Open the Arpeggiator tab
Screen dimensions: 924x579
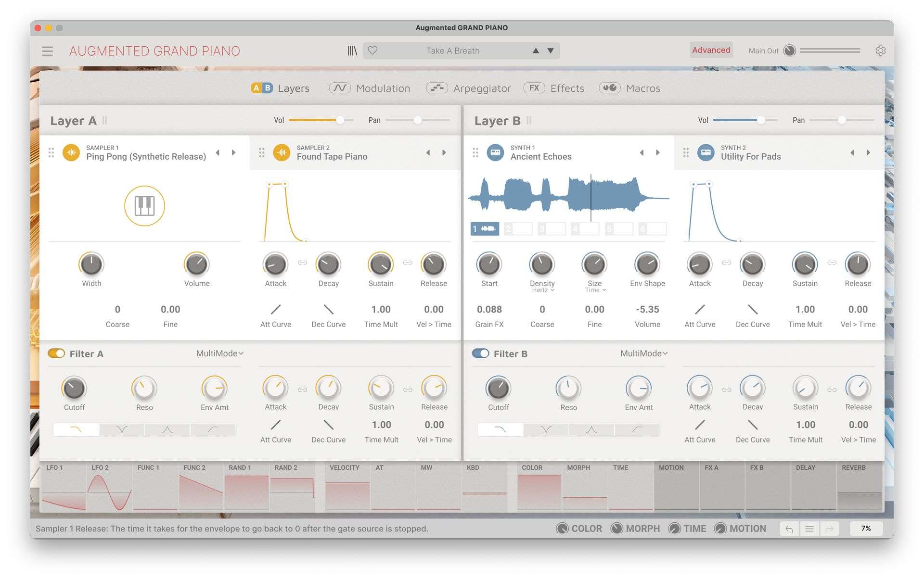coord(469,88)
